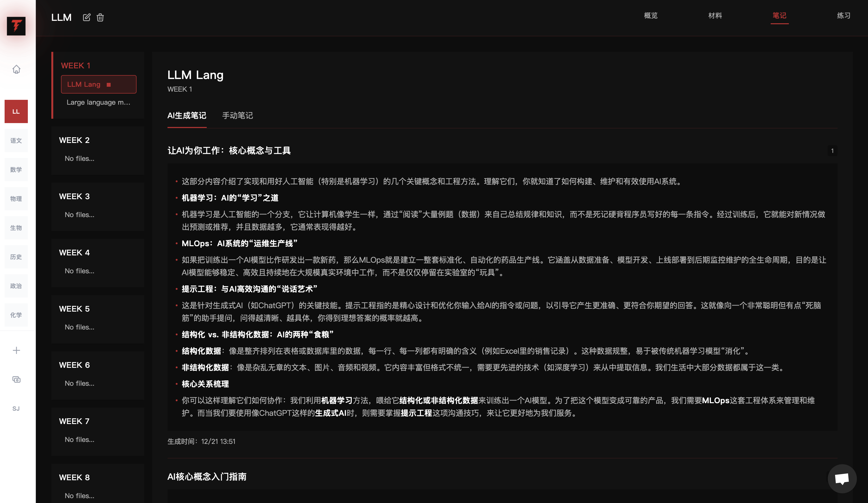The image size is (868, 503).
Task: Switch to the 手动笔记 tab
Action: pos(237,116)
